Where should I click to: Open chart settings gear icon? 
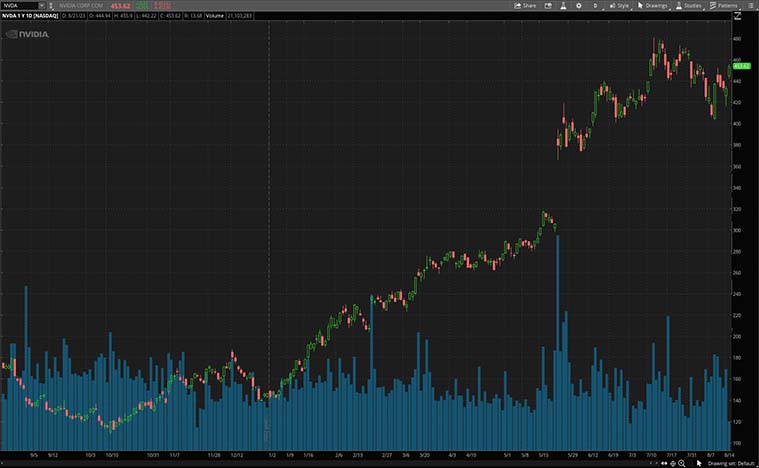tap(578, 6)
